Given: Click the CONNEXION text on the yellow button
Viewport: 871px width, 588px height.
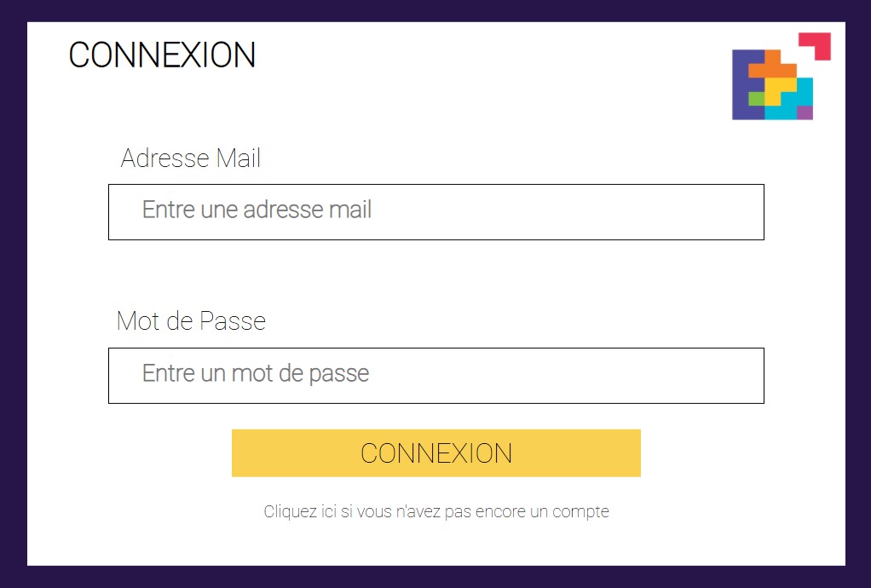Looking at the screenshot, I should (436, 453).
